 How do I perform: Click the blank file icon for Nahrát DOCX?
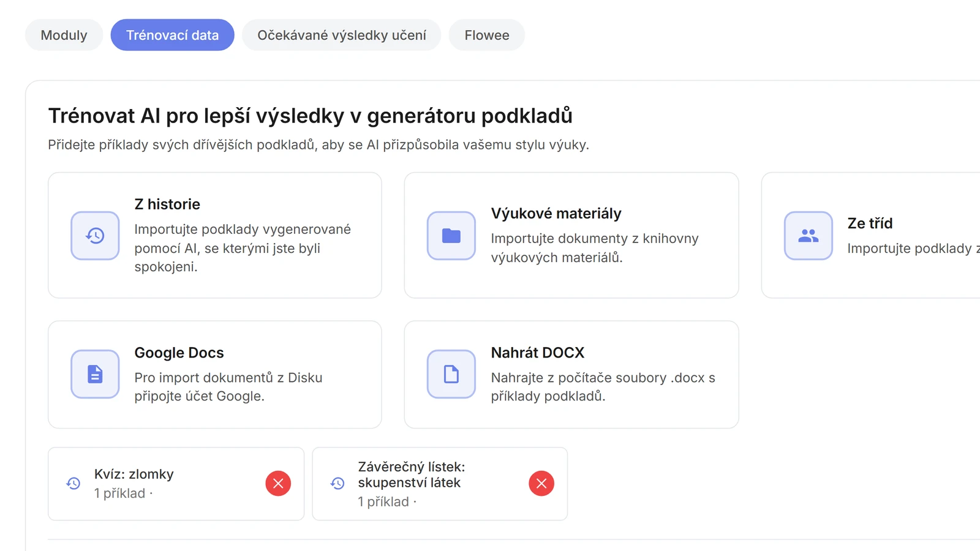point(451,374)
